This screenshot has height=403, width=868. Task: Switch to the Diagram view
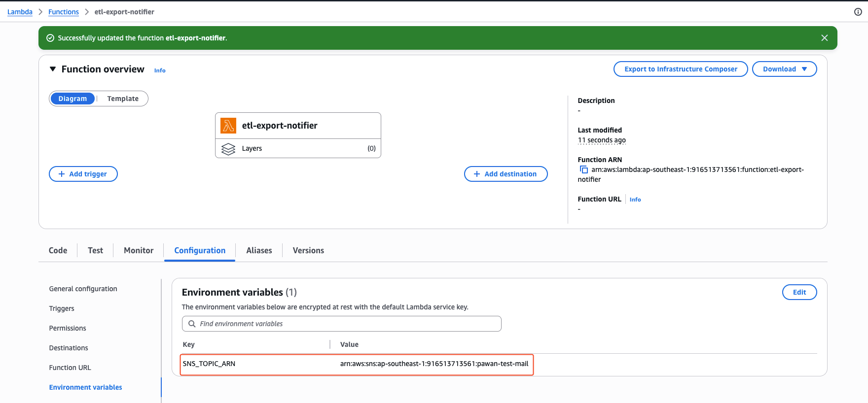[x=72, y=99]
